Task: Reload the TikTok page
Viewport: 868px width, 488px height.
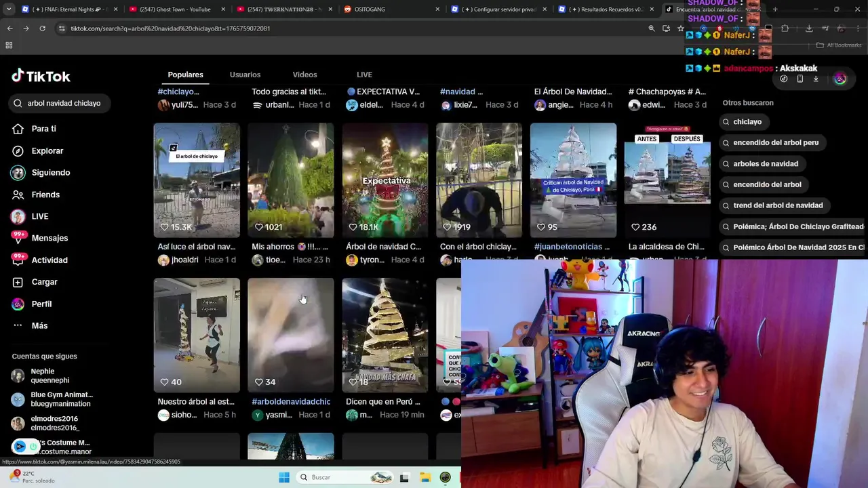Action: tap(42, 28)
